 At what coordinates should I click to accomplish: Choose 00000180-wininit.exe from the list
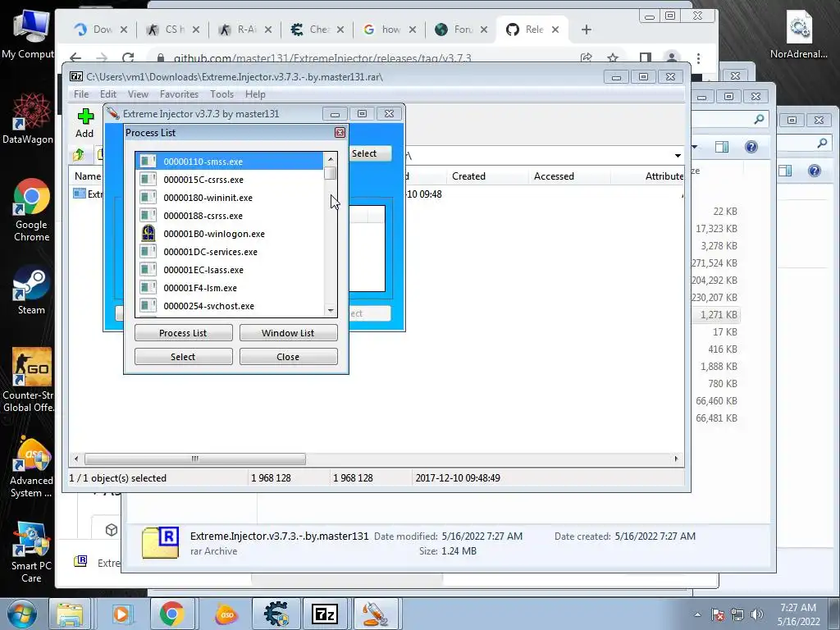pyautogui.click(x=230, y=198)
